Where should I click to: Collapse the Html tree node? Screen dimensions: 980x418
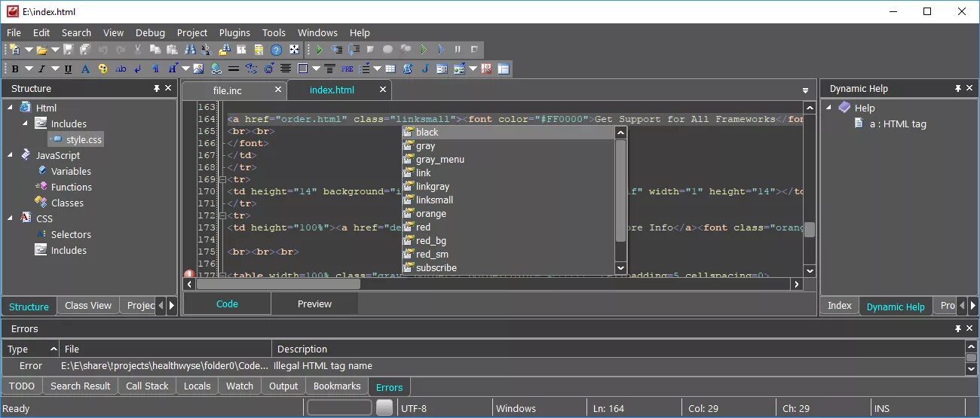pos(11,108)
